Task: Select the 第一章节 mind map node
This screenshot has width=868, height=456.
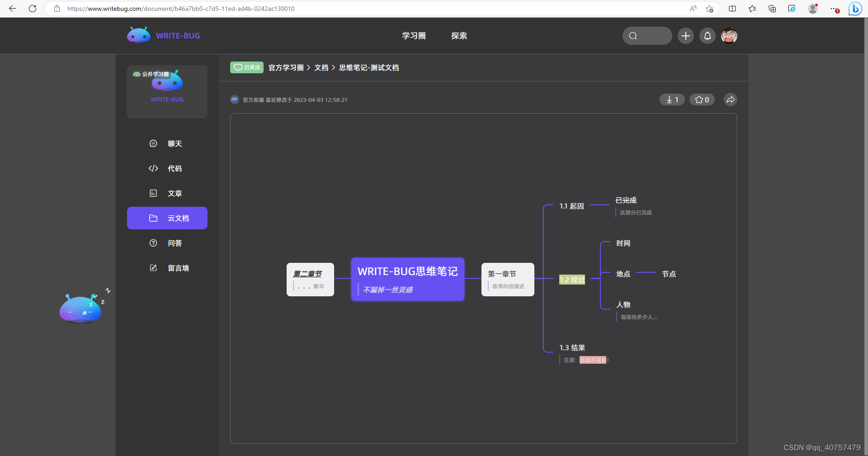Action: click(x=508, y=280)
